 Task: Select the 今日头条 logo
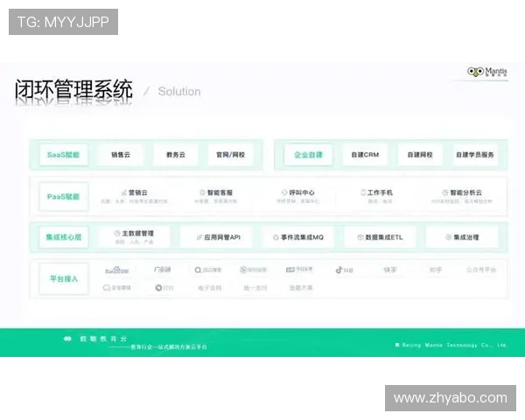click(x=299, y=269)
